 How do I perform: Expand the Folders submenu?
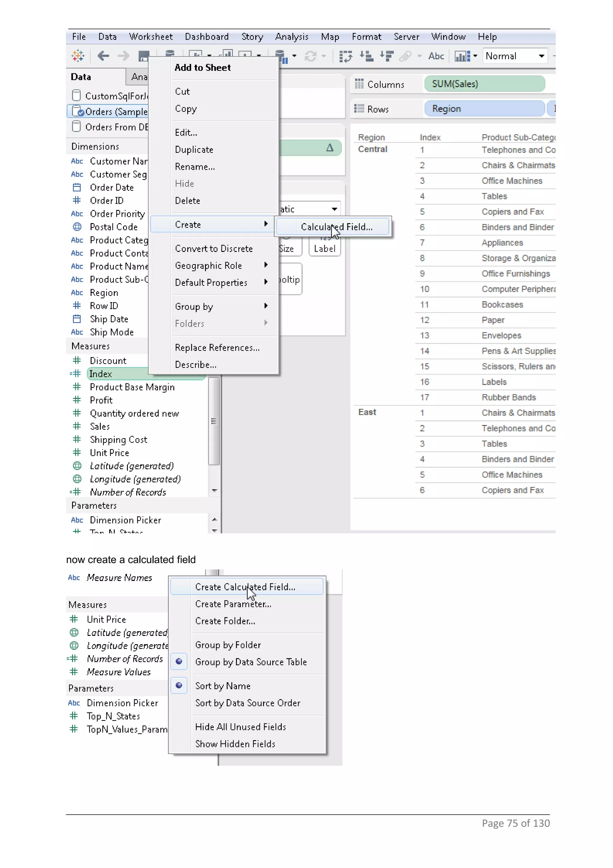pyautogui.click(x=266, y=323)
